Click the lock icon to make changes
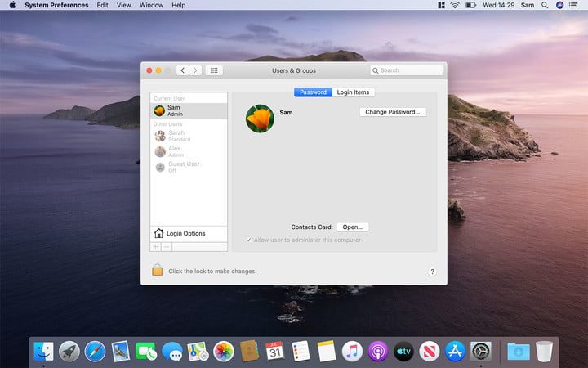The width and height of the screenshot is (588, 368). [x=157, y=271]
